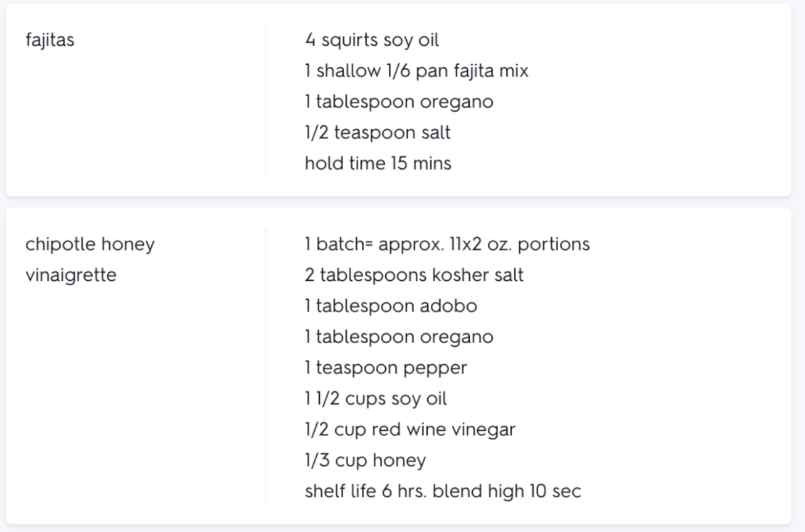Click shelf life 6 hrs. blend instruction
The height and width of the screenshot is (532, 805).
click(443, 491)
